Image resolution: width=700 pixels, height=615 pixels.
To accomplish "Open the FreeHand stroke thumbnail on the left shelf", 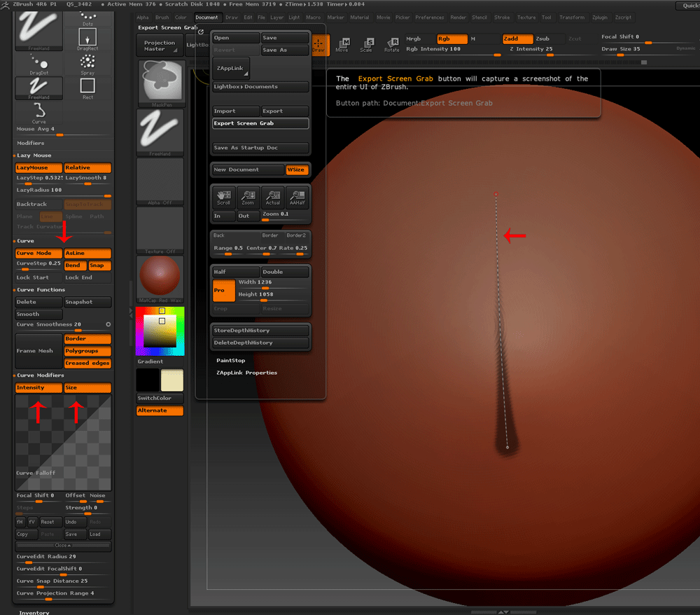I will click(160, 132).
